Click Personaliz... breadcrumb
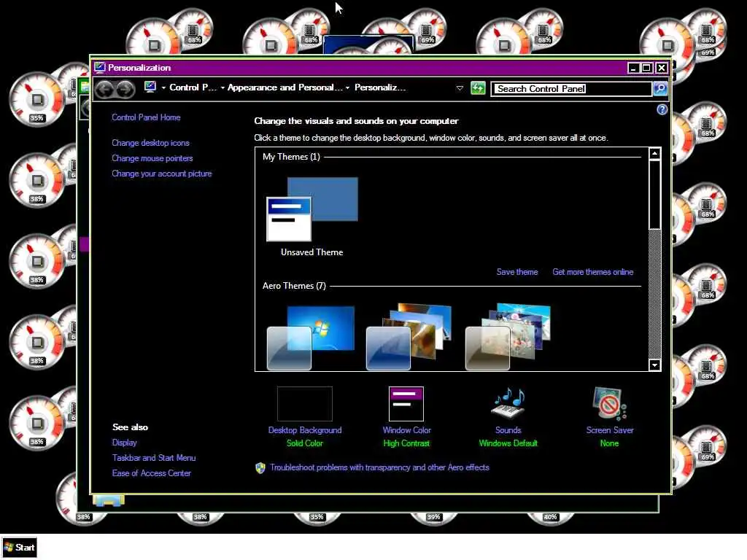This screenshot has height=560, width=747. (x=380, y=87)
